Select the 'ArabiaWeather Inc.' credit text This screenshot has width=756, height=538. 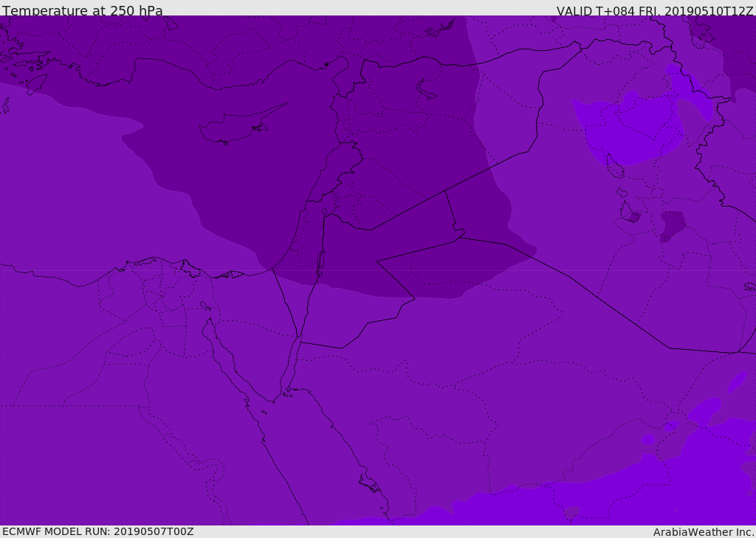pos(704,532)
